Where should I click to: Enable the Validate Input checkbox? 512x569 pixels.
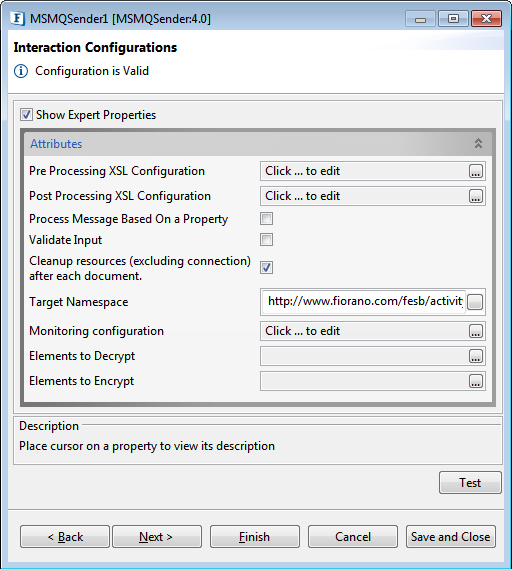tap(266, 240)
